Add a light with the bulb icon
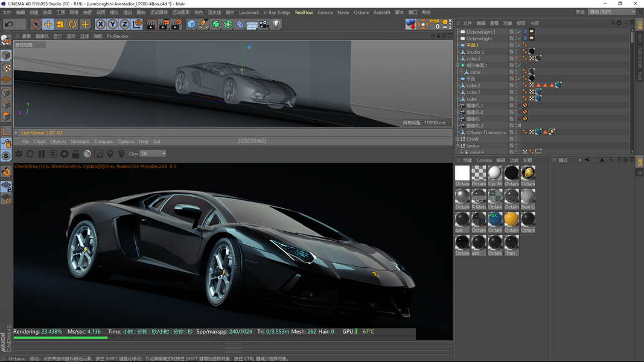This screenshot has height=362, width=644. [x=276, y=24]
